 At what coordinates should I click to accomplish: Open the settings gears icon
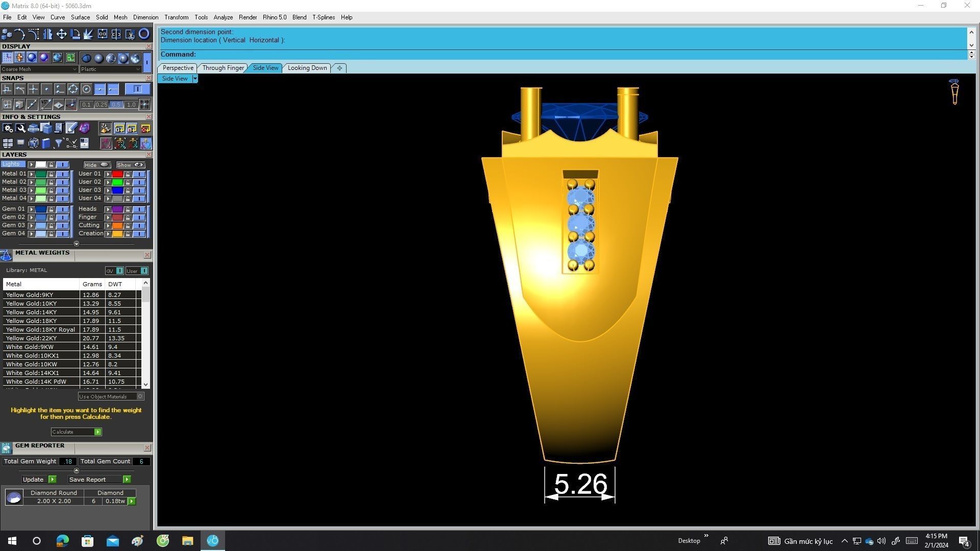pyautogui.click(x=8, y=129)
